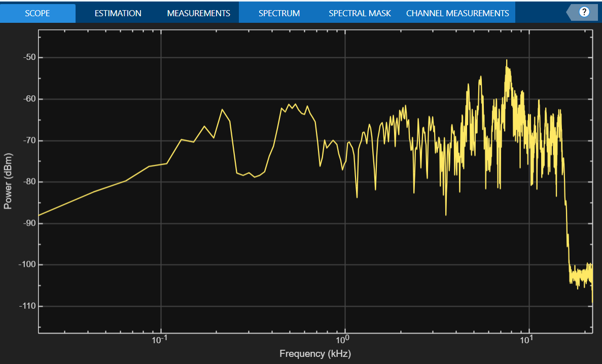
Task: Switch to the Scope tab
Action: 38,13
